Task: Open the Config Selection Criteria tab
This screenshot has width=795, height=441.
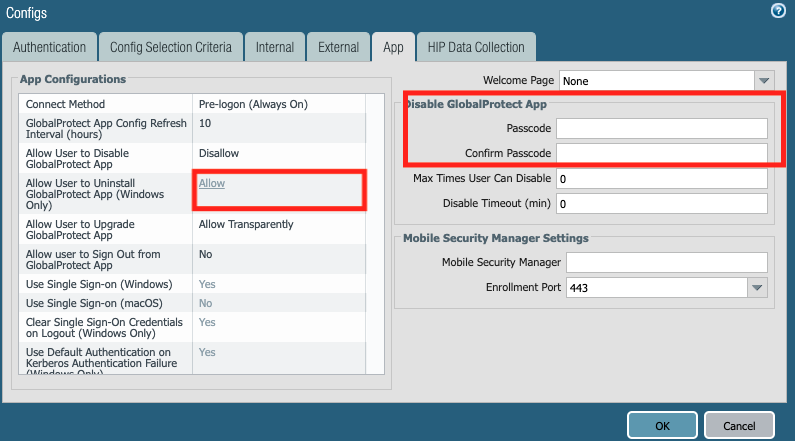Action: pyautogui.click(x=171, y=47)
